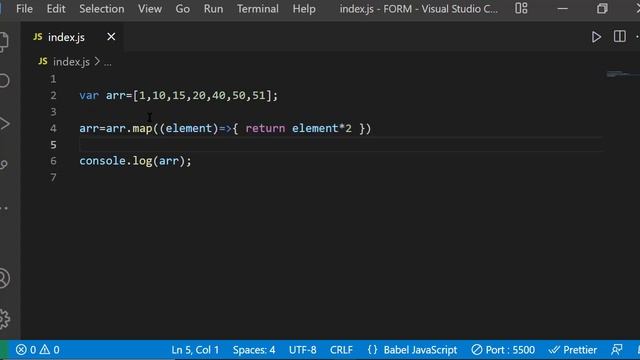The image size is (640, 360).
Task: Customize layout from the title bar icon
Action: [521, 8]
